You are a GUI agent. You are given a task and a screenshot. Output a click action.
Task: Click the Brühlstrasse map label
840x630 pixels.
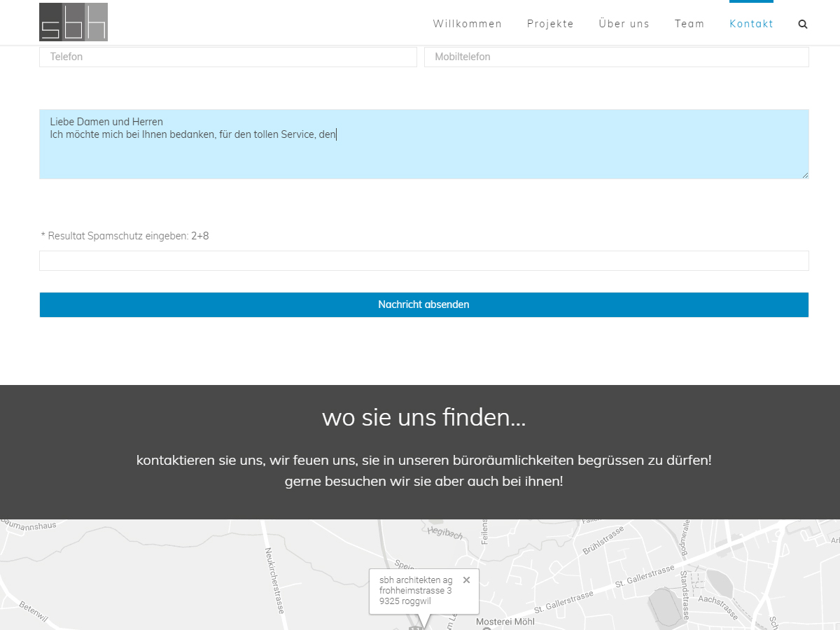(x=603, y=542)
